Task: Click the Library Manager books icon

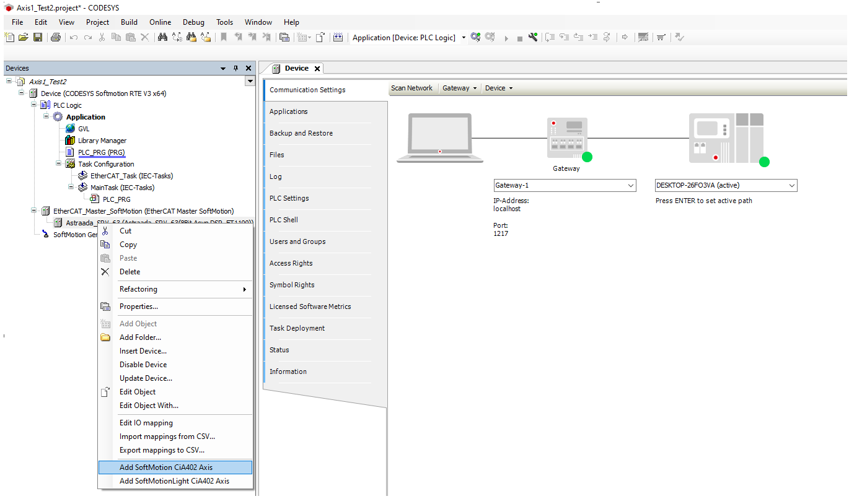Action: [x=70, y=141]
